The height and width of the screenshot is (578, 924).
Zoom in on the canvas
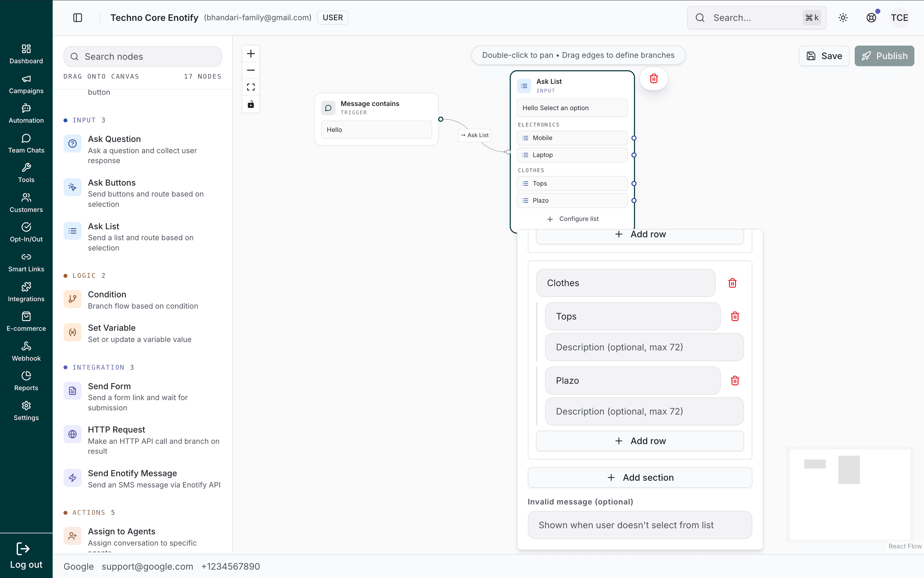tap(251, 54)
